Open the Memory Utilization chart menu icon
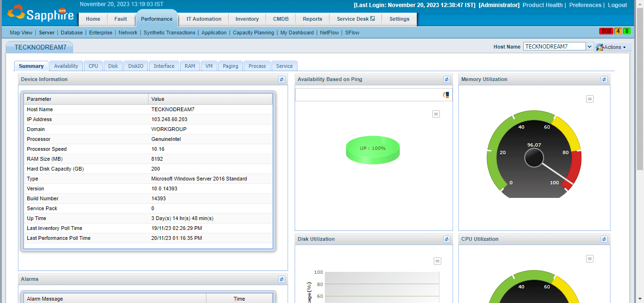This screenshot has height=303, width=644. pyautogui.click(x=590, y=99)
